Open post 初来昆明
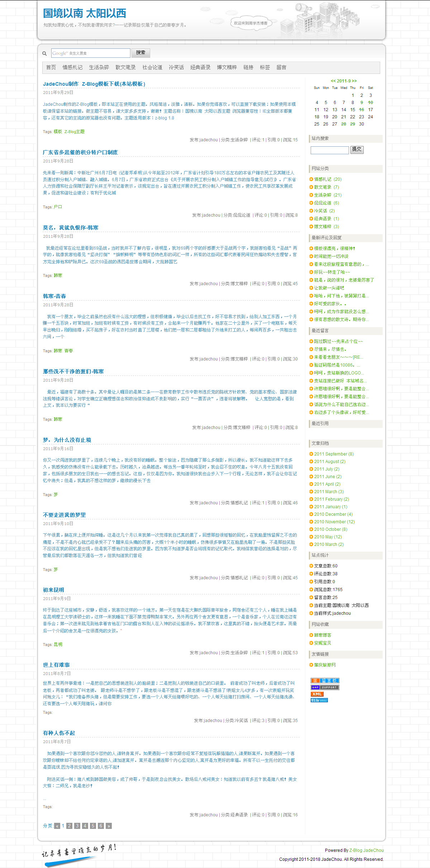The height and width of the screenshot is (868, 430). click(x=53, y=590)
